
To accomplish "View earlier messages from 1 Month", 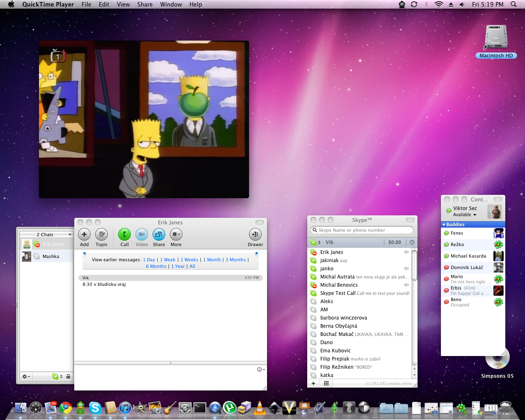I will (212, 260).
